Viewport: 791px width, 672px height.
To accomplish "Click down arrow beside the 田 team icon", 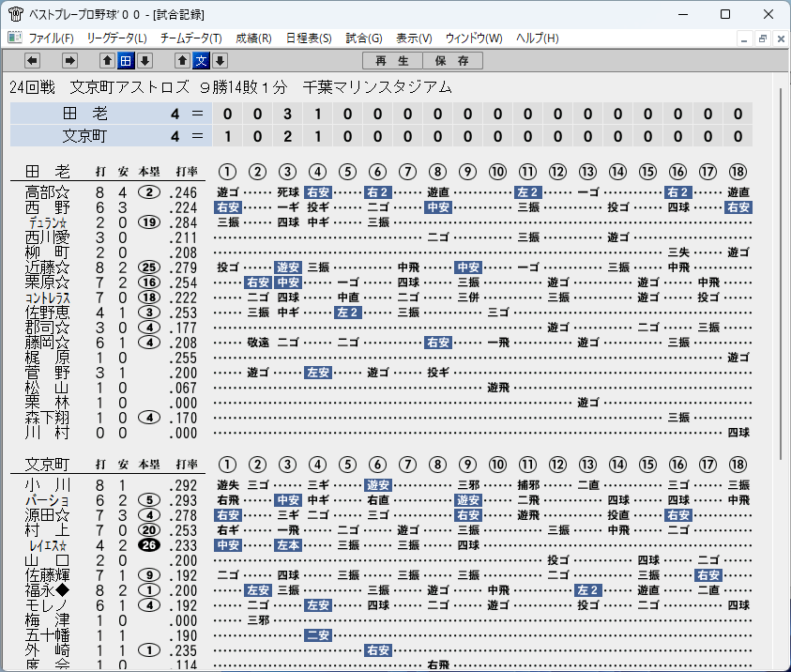I will click(145, 61).
